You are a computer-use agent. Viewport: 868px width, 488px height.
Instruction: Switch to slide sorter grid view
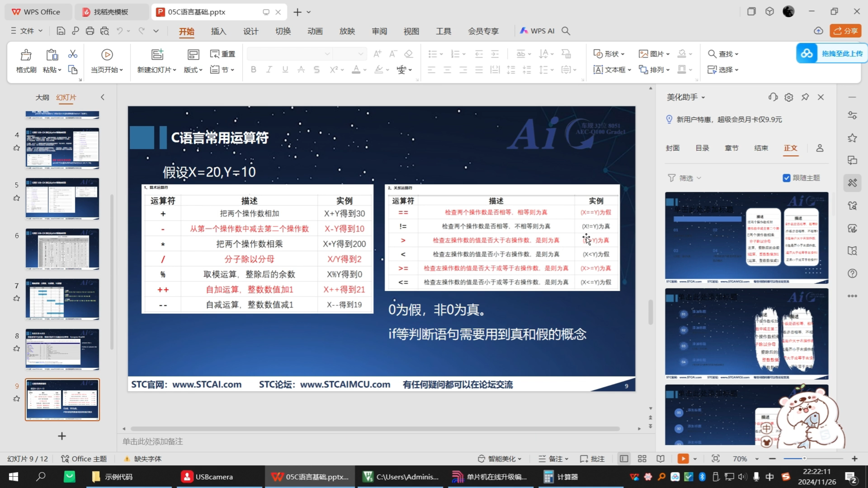[642, 459]
